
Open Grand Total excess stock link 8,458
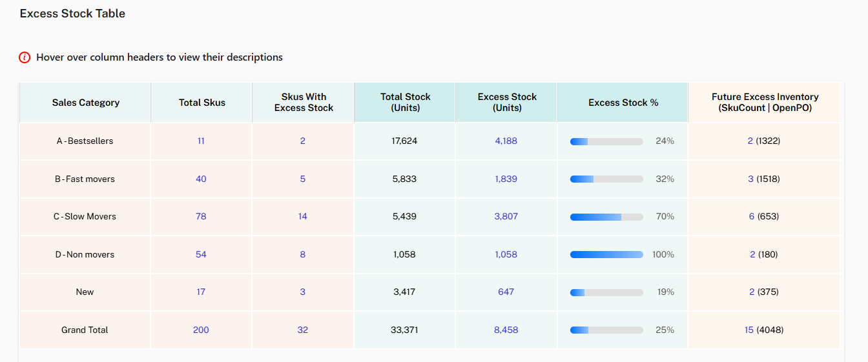pyautogui.click(x=506, y=330)
